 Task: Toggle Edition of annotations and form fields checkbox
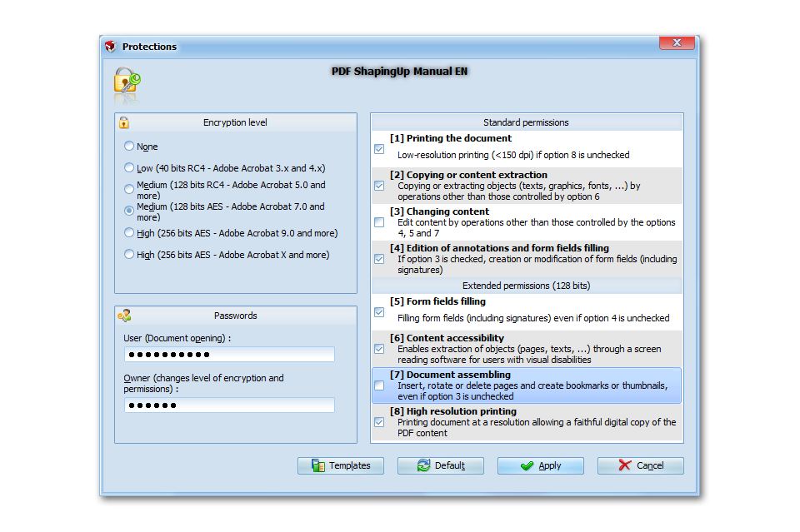tap(379, 259)
